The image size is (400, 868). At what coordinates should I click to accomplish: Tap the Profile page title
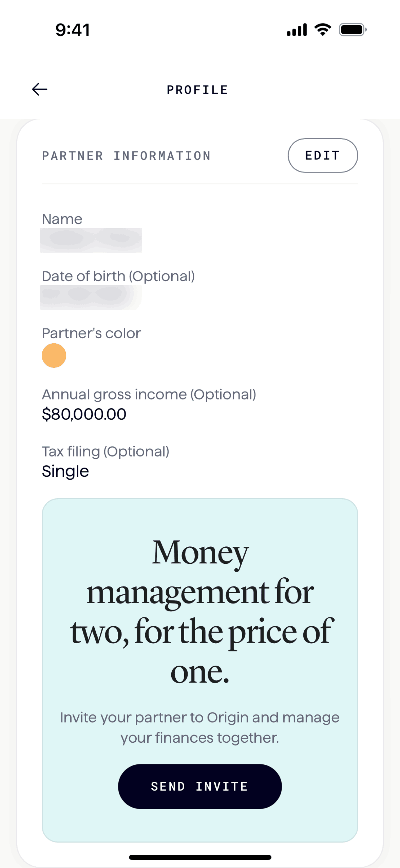pos(197,90)
